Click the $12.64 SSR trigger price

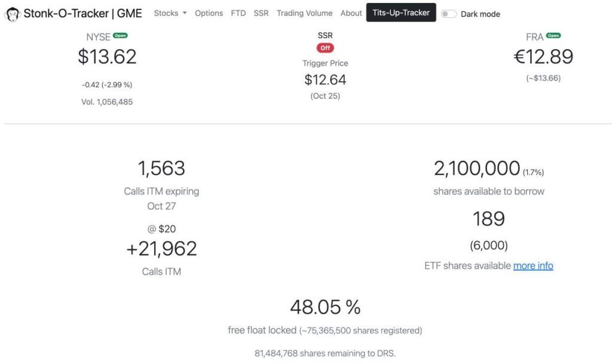tap(325, 79)
